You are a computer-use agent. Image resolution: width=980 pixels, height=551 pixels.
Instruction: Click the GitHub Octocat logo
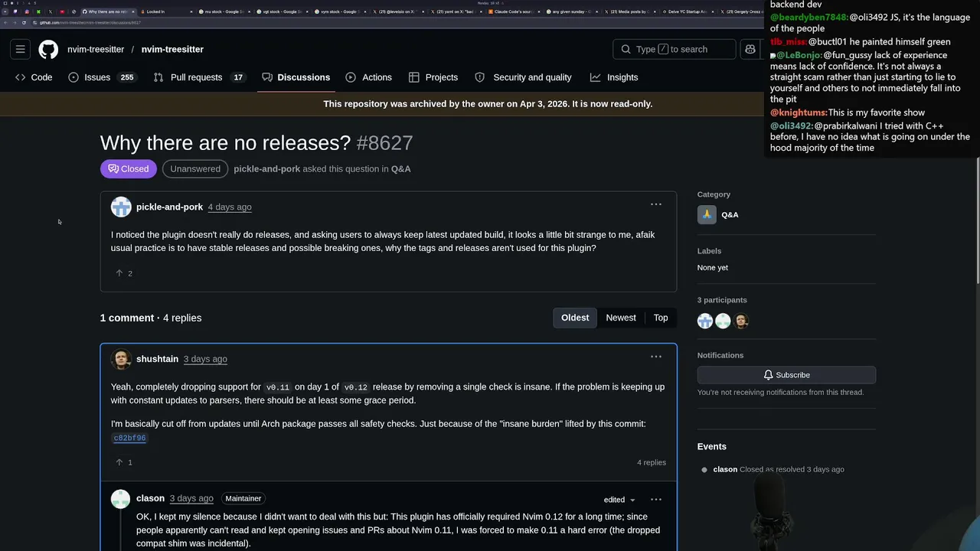(48, 49)
